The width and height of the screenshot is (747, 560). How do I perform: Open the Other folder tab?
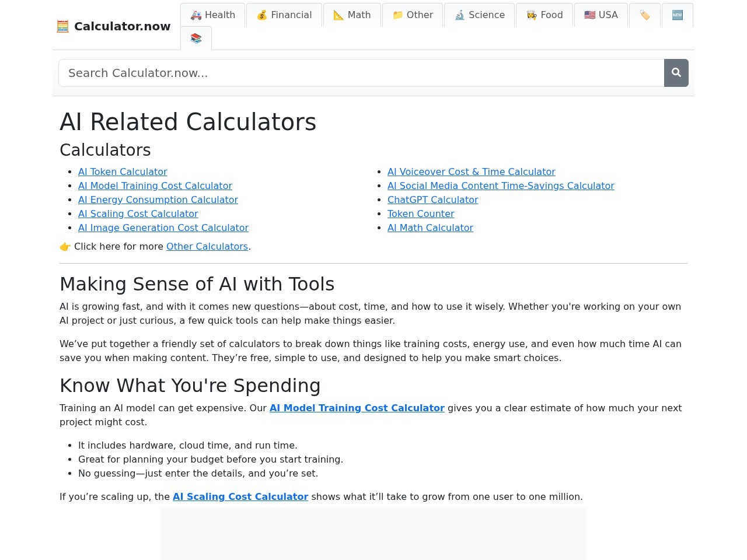coord(413,15)
